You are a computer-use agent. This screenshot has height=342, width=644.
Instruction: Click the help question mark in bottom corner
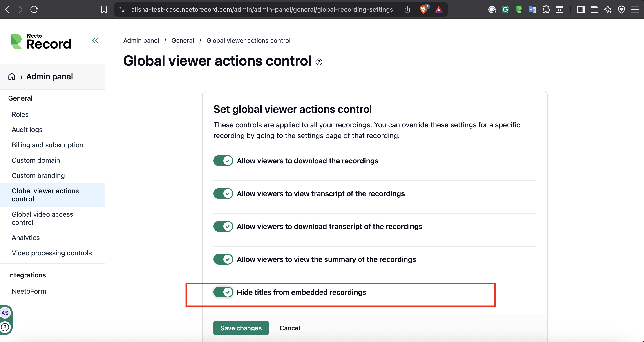(x=5, y=327)
